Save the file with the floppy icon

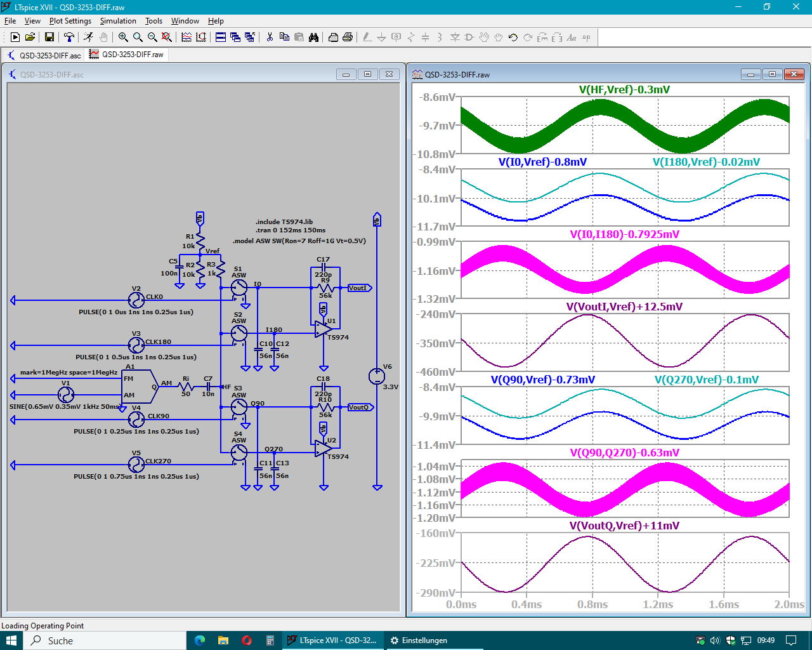[49, 37]
